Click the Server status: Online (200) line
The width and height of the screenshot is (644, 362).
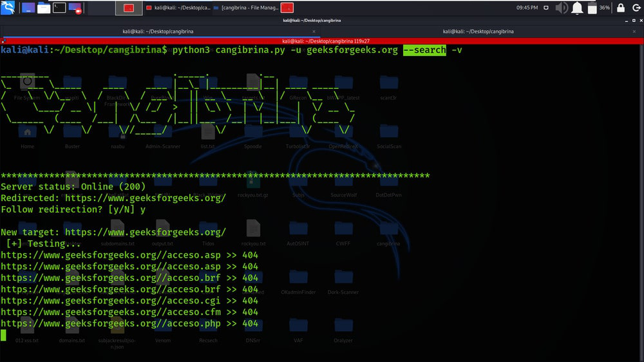(x=73, y=187)
